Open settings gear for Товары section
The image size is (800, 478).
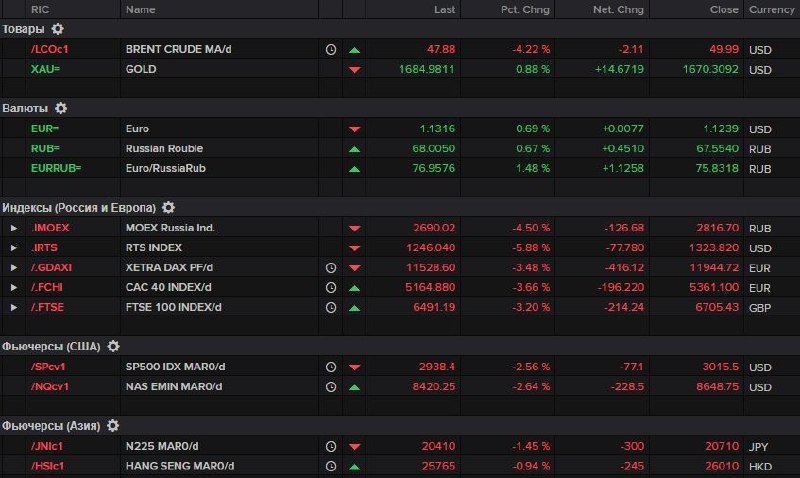(57, 29)
